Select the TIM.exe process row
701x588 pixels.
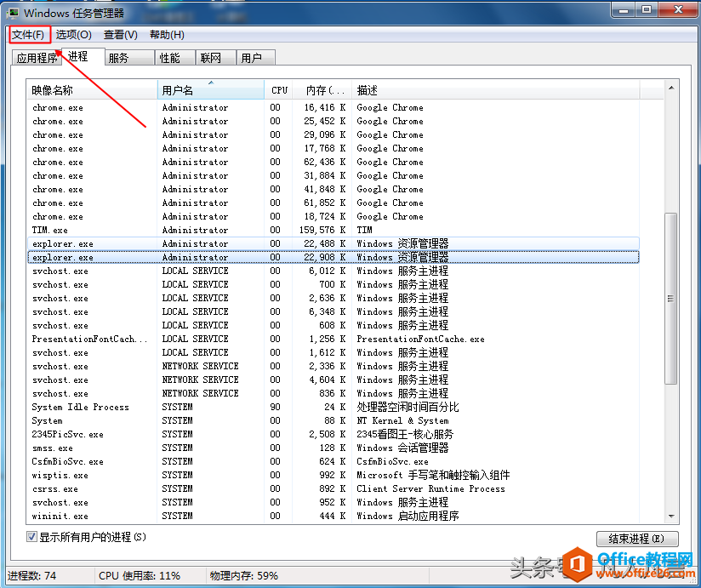pyautogui.click(x=333, y=230)
